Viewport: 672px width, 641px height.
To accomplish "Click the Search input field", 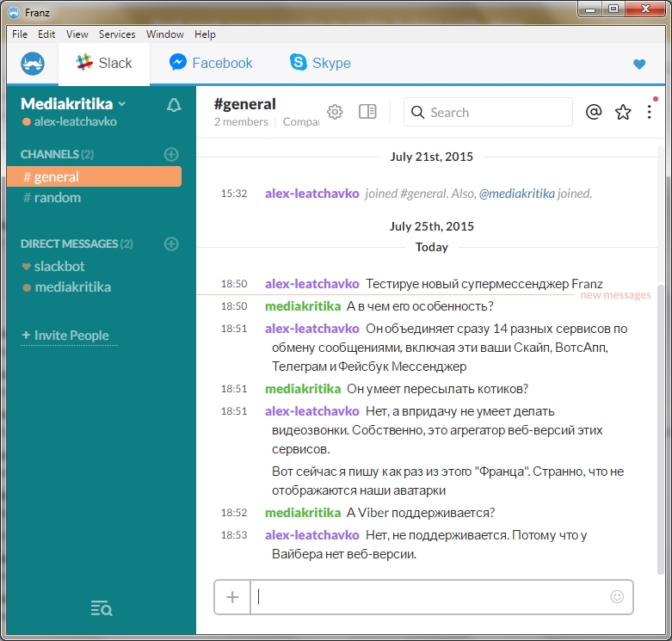I will (x=488, y=112).
